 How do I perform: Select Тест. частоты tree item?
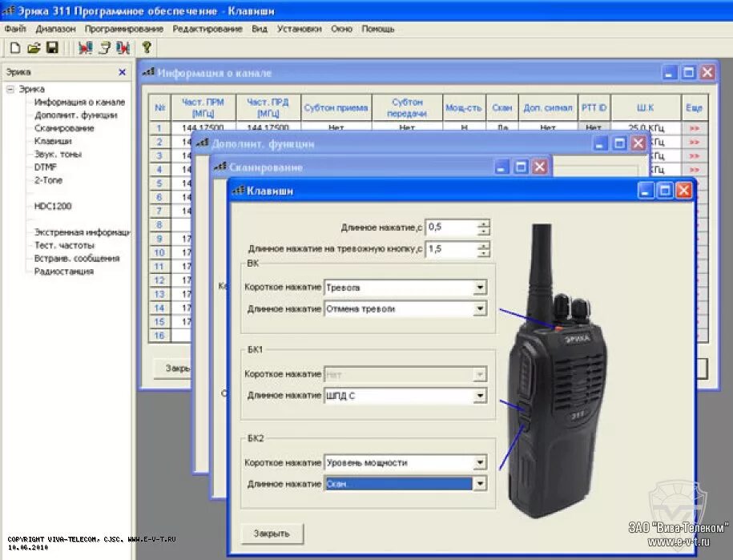pyautogui.click(x=65, y=245)
